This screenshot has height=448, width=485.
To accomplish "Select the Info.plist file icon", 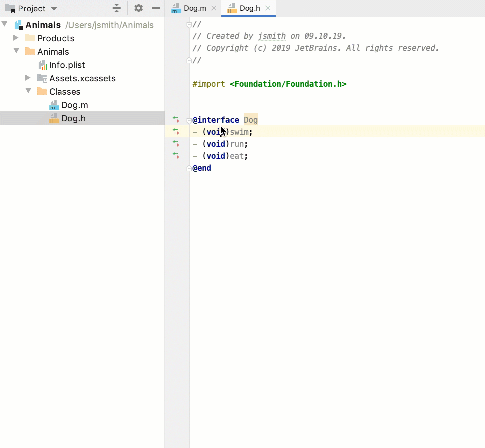I will pyautogui.click(x=43, y=65).
